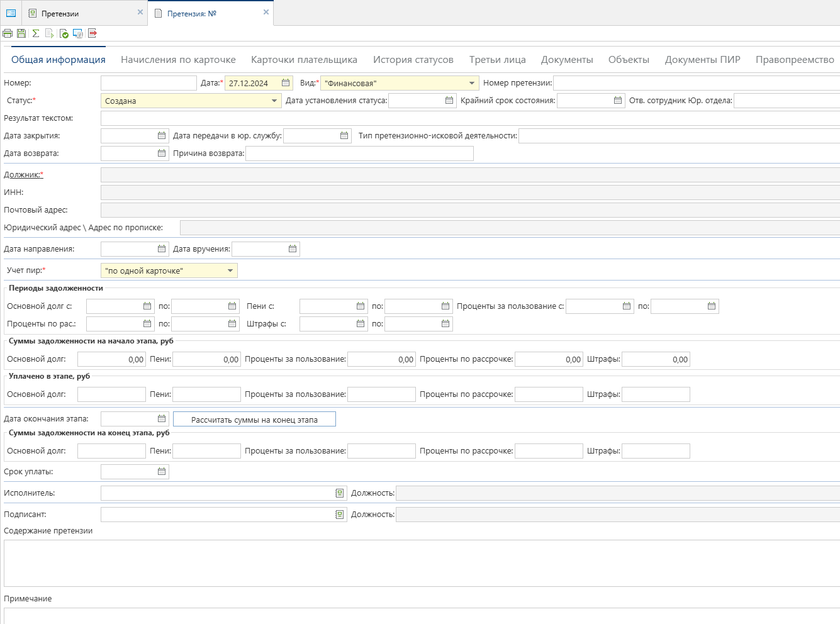Open the Документы ПИР tab
Viewport: 840px width, 624px height.
703,60
